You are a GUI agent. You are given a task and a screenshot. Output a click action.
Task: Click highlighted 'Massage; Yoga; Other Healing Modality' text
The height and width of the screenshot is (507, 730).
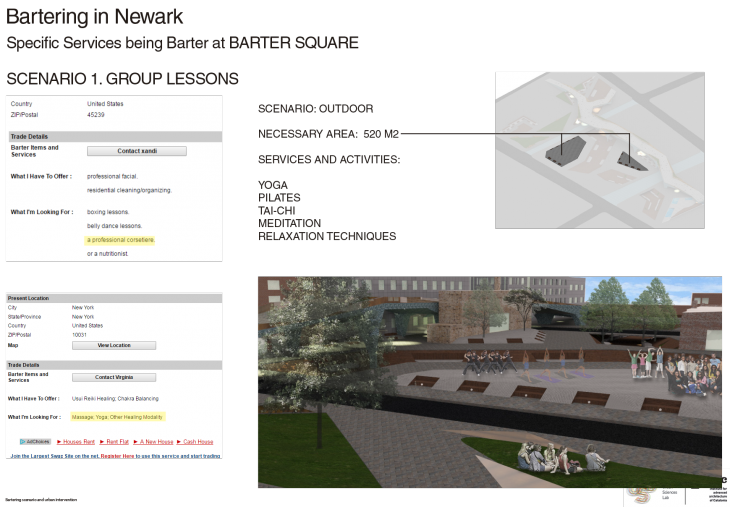click(117, 416)
